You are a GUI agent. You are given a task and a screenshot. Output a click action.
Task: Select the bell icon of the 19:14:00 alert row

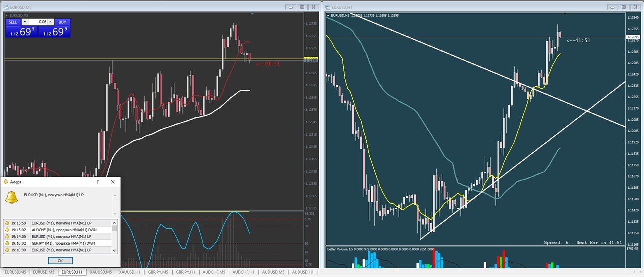point(7,236)
